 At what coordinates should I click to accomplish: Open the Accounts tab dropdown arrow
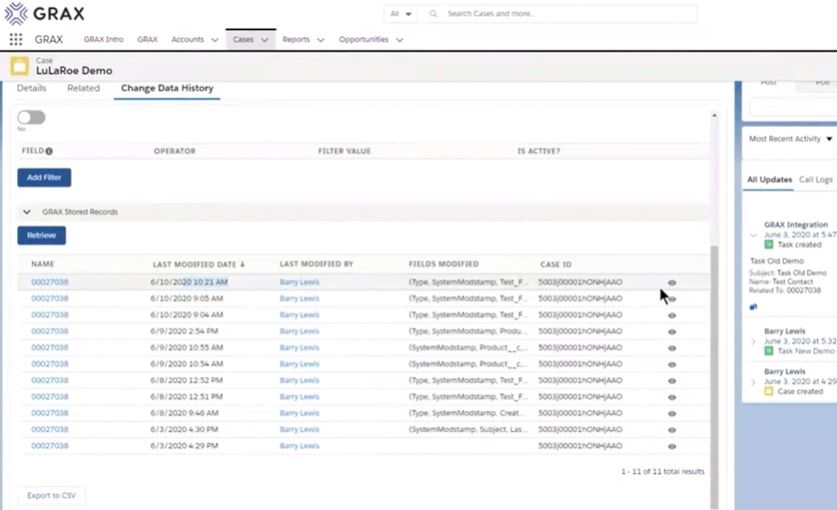click(x=215, y=40)
